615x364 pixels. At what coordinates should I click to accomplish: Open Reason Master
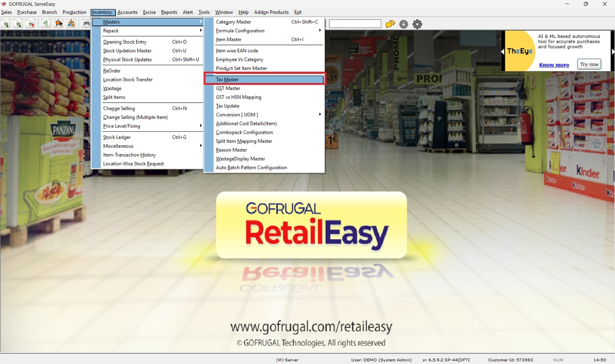coord(264,150)
